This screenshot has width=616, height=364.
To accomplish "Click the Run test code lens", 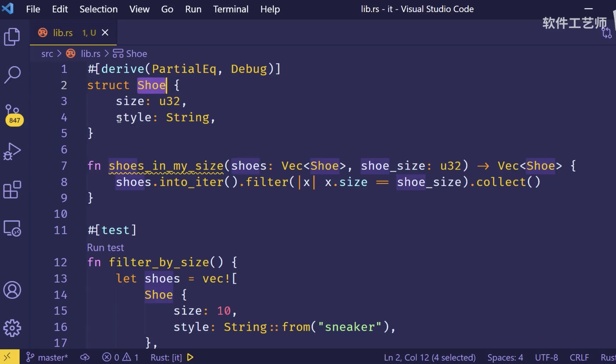I will coord(105,248).
